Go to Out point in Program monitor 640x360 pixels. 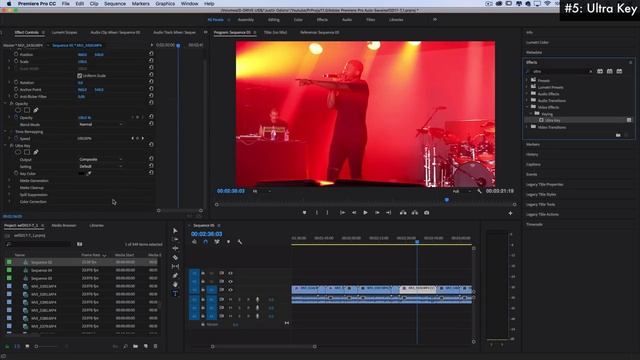pyautogui.click(x=389, y=213)
